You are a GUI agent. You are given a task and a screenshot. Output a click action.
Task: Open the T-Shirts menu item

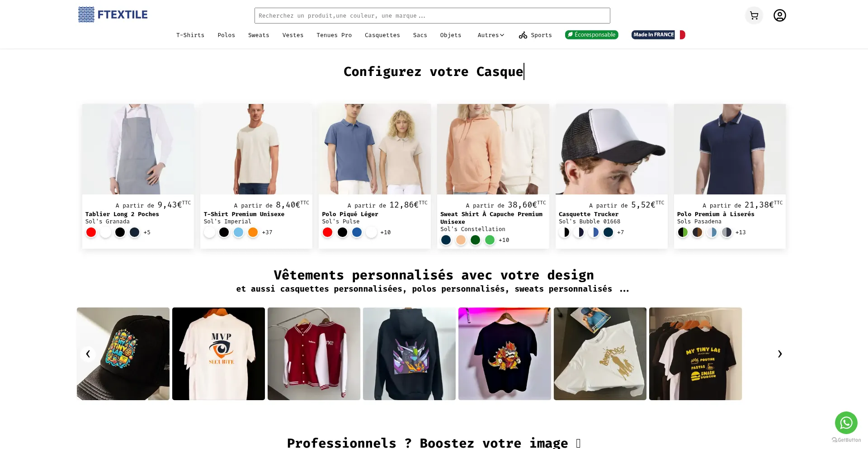point(190,35)
